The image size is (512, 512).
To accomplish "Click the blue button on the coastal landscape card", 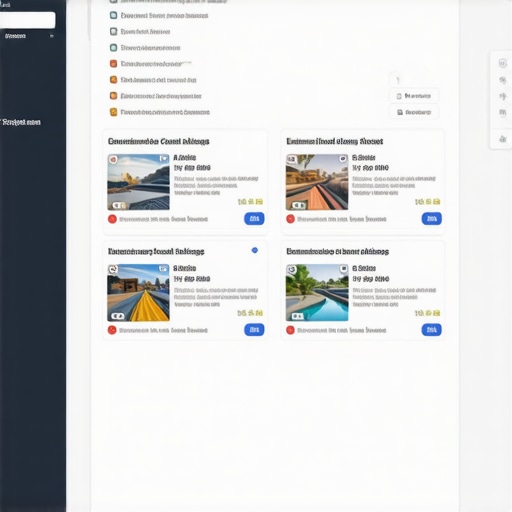I will [x=254, y=219].
